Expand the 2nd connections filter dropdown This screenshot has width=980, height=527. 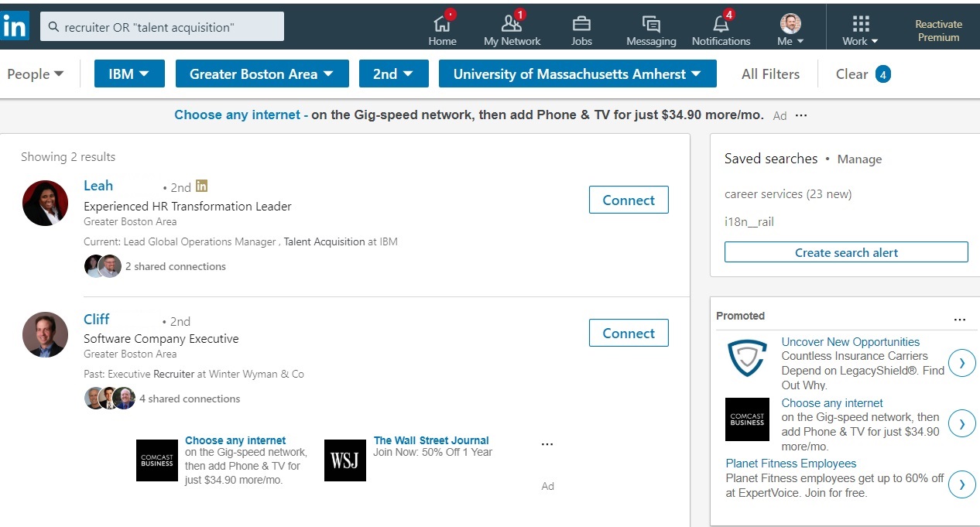(x=394, y=74)
